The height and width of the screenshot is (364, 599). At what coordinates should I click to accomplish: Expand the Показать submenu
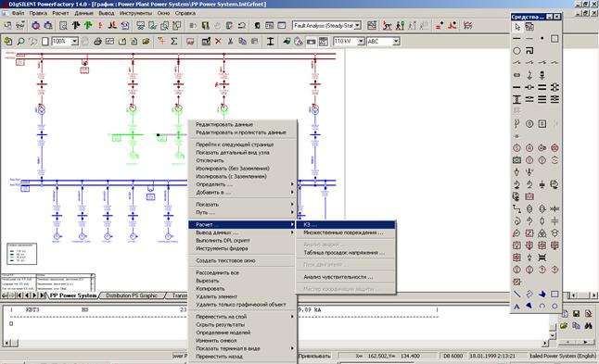(x=243, y=205)
